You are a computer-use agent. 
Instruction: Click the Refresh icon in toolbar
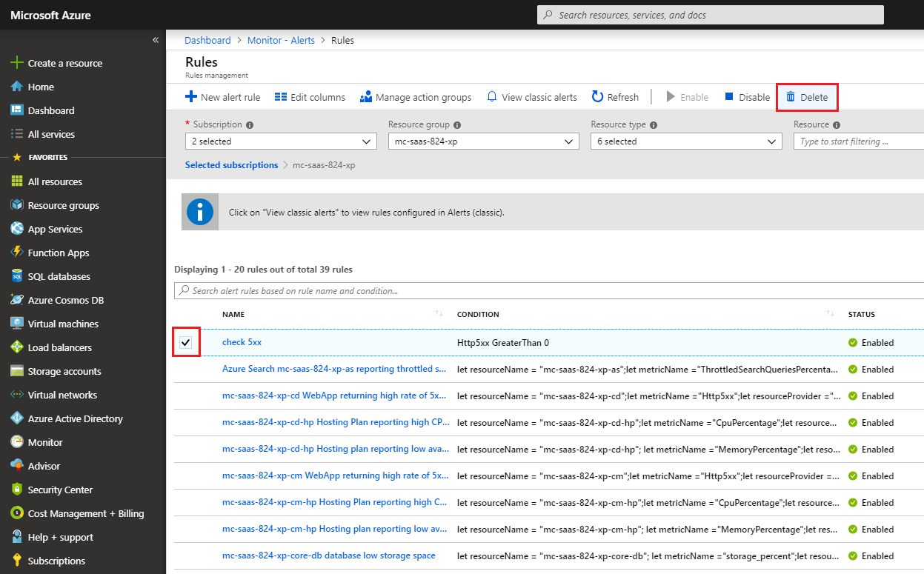(597, 97)
